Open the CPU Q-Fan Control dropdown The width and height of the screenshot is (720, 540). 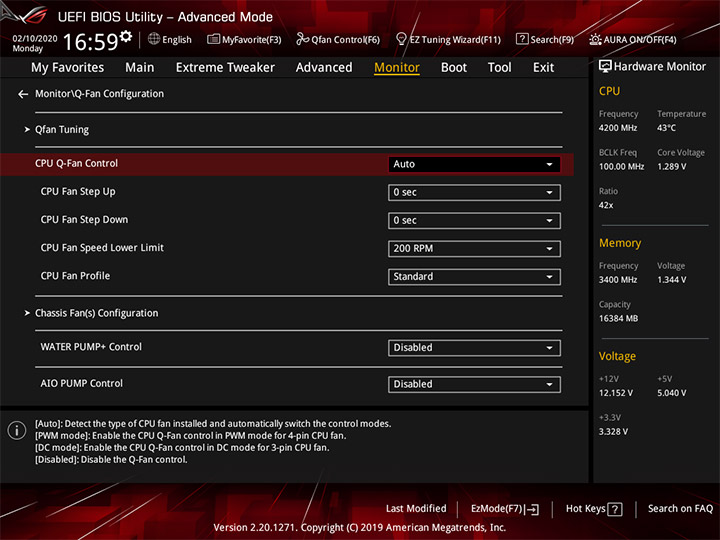(x=474, y=164)
